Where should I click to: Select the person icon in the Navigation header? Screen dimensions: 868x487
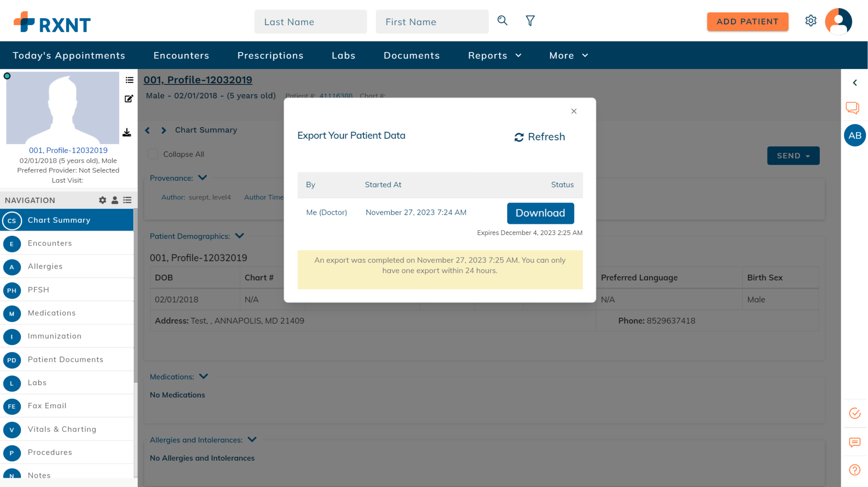click(x=114, y=200)
